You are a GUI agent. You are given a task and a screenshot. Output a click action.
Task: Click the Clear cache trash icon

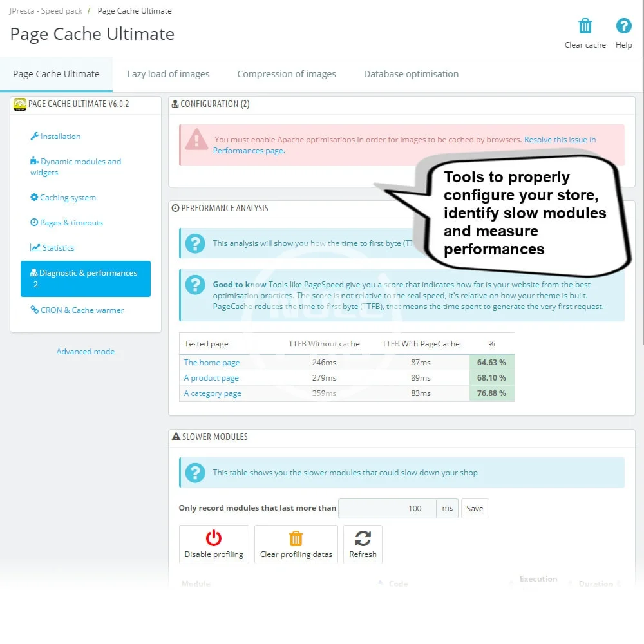tap(585, 26)
